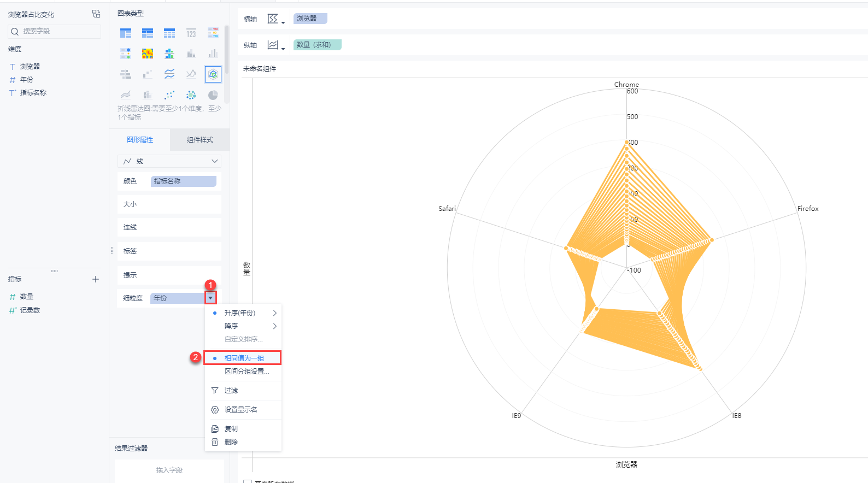Viewport: 868px width, 483px height.
Task: Click the IE8 label on the radar chart
Action: (737, 416)
